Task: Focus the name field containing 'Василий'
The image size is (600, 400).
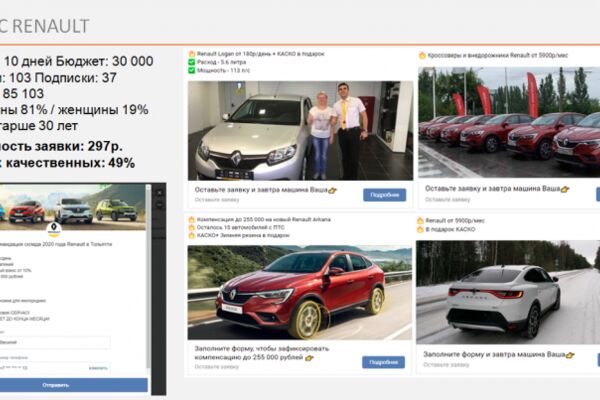Action: tap(55, 342)
